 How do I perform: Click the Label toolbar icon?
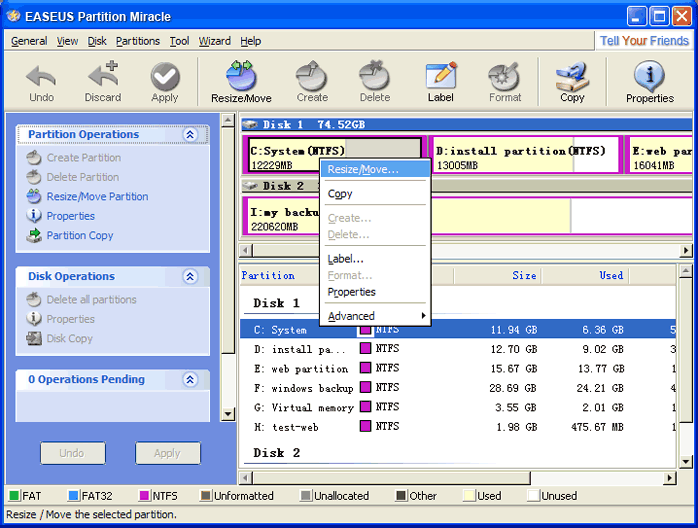(440, 82)
